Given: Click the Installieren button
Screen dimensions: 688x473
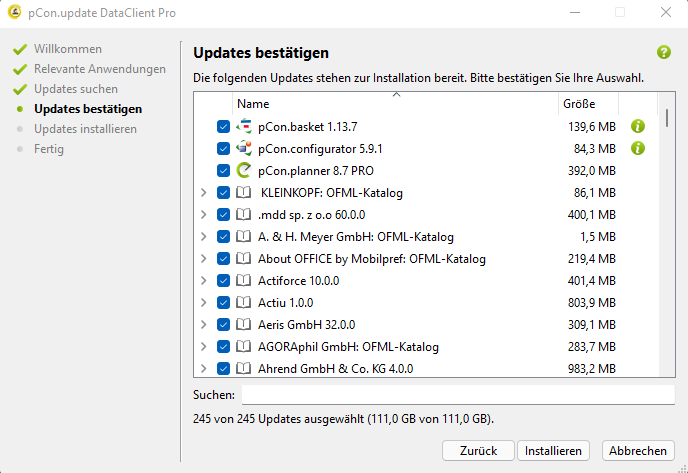Looking at the screenshot, I should pyautogui.click(x=553, y=451).
